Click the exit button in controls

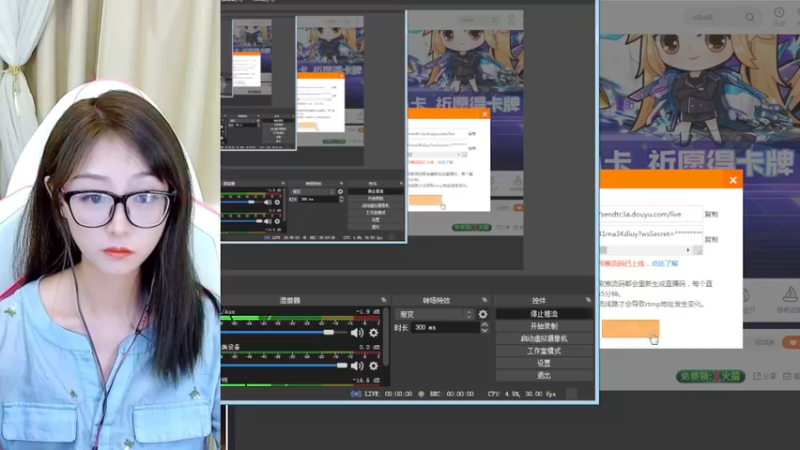(544, 376)
